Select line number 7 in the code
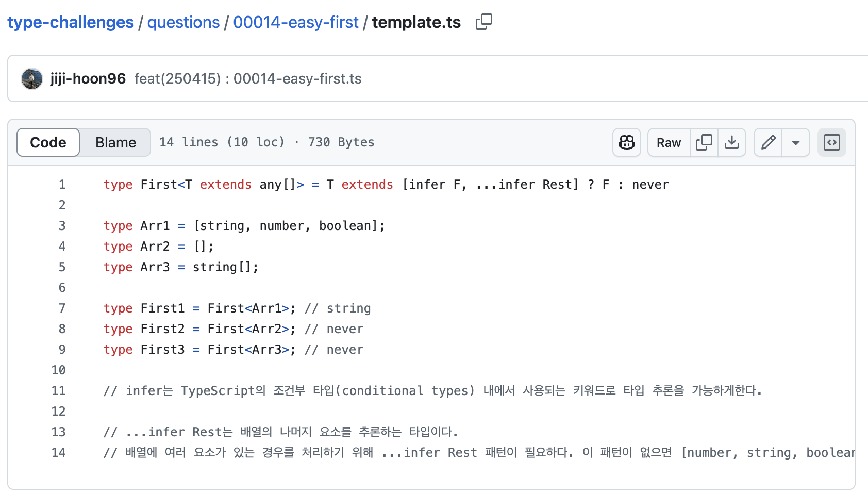Screen dimensions: 868x492 pos(62,308)
